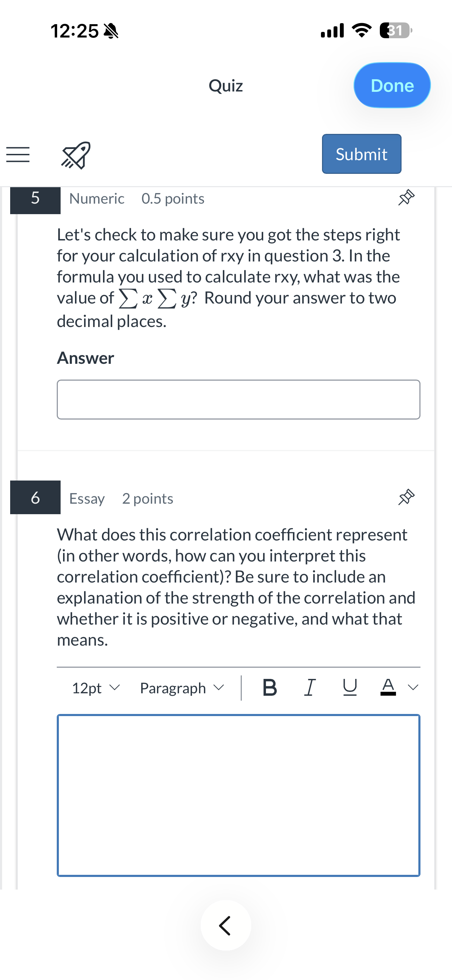Tap the battery indicator in status bar

pos(396,30)
